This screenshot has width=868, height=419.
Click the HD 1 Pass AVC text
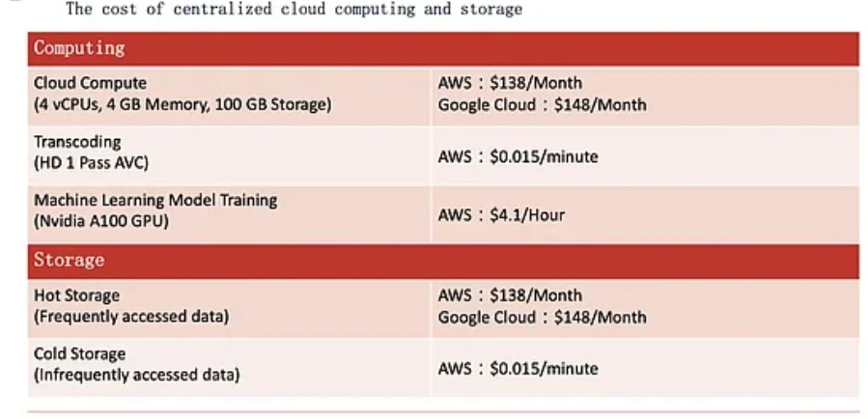point(92,163)
